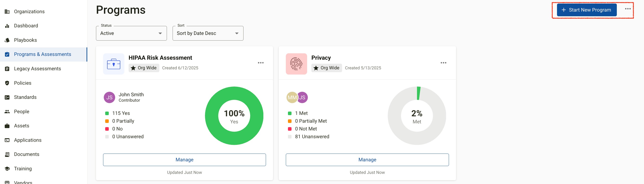
Task: Click the Policies shield icon
Action: click(7, 83)
